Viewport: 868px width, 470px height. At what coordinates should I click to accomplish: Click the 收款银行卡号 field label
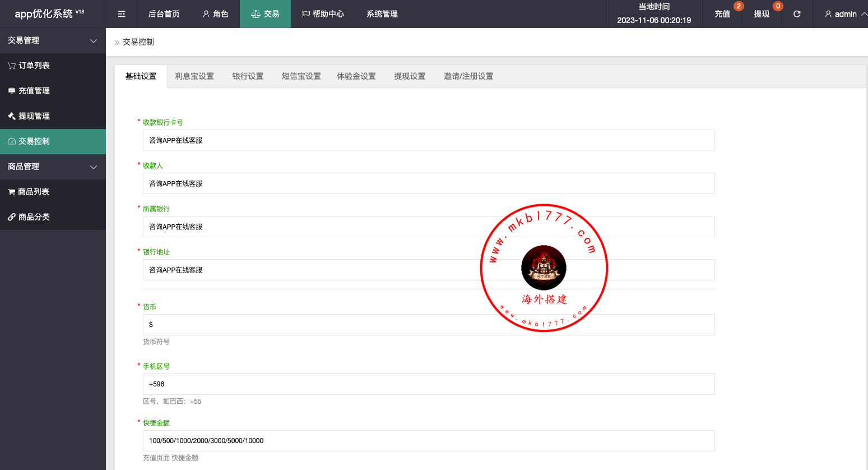pyautogui.click(x=163, y=122)
